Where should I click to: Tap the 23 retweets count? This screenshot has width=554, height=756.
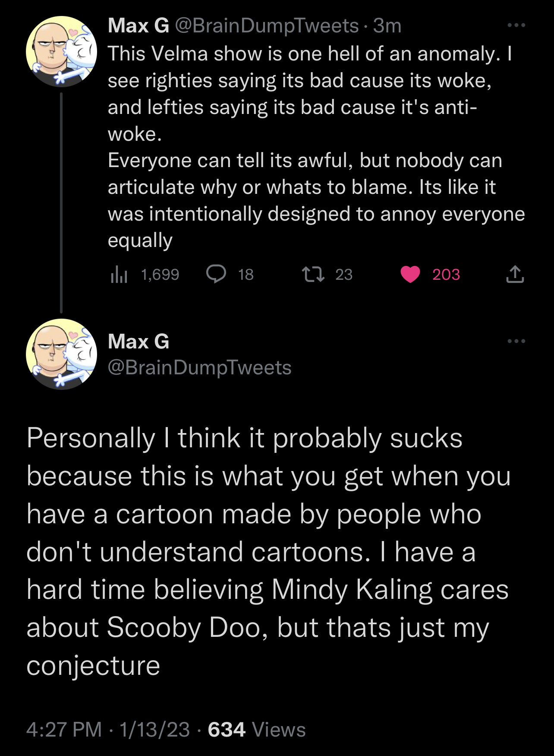point(344,275)
